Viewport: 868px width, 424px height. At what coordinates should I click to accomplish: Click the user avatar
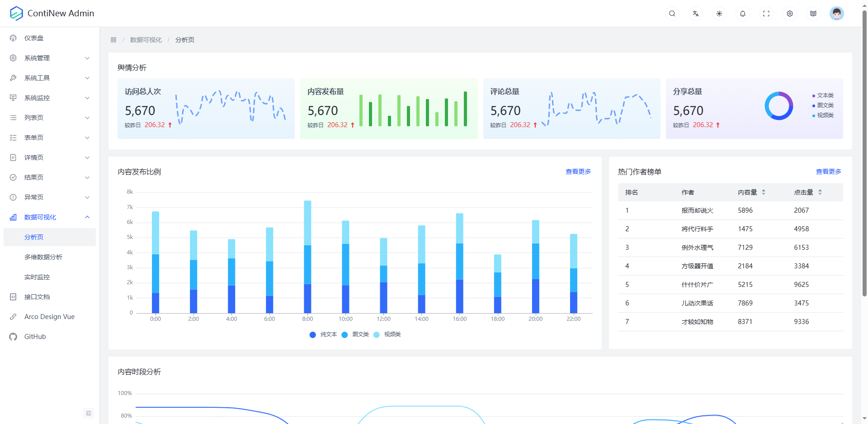tap(836, 14)
